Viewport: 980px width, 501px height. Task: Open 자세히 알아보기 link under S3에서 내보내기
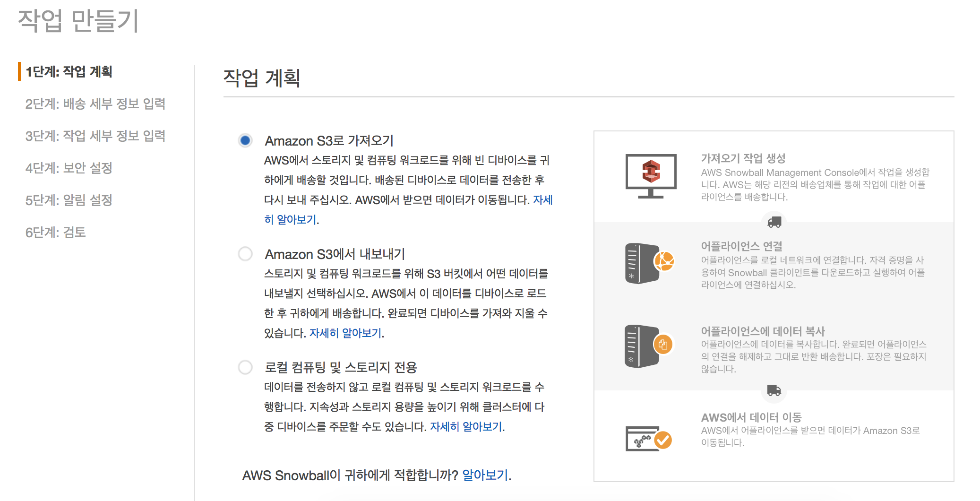[345, 333]
